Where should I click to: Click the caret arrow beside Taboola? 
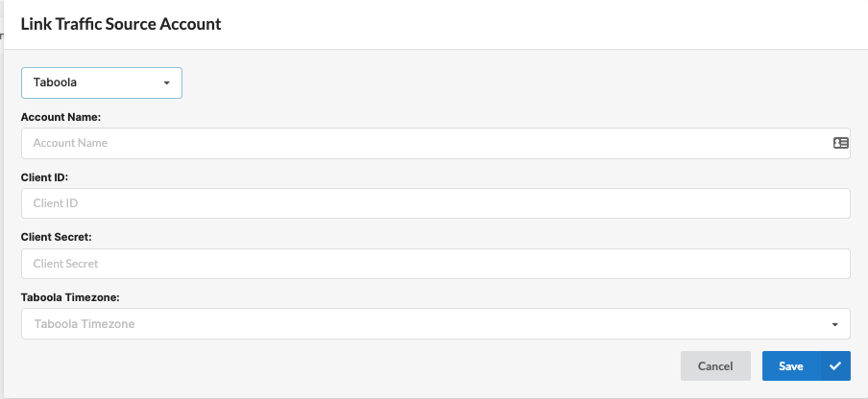(x=166, y=82)
